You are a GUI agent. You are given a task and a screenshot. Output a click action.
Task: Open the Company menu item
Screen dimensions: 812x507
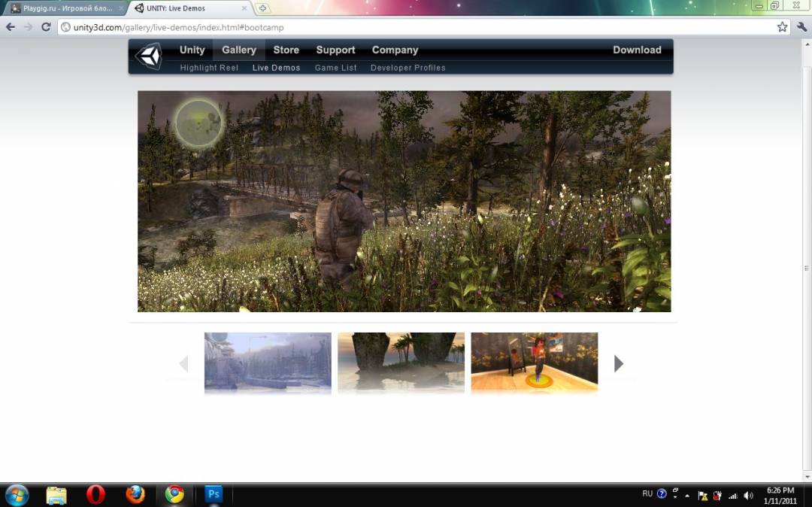pyautogui.click(x=395, y=50)
